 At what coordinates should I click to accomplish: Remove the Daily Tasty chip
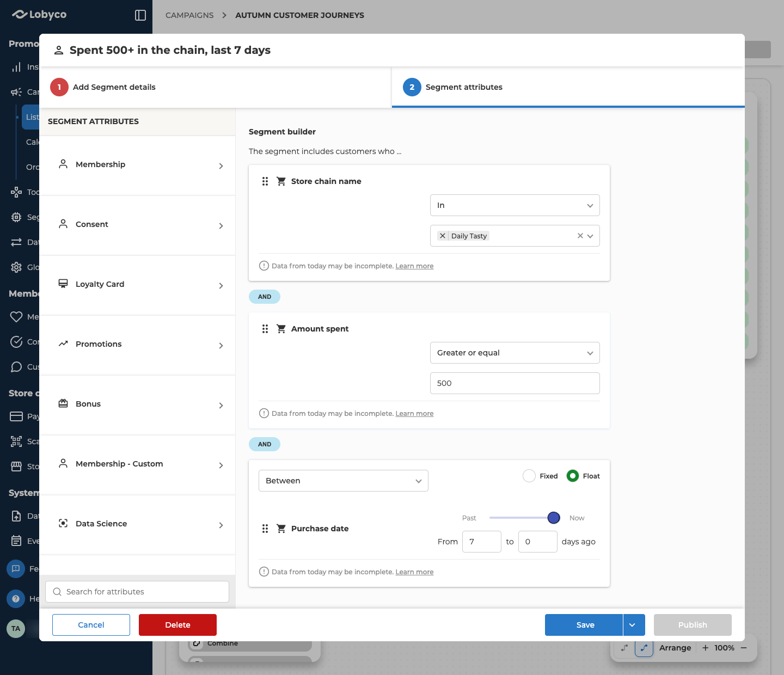pos(443,236)
